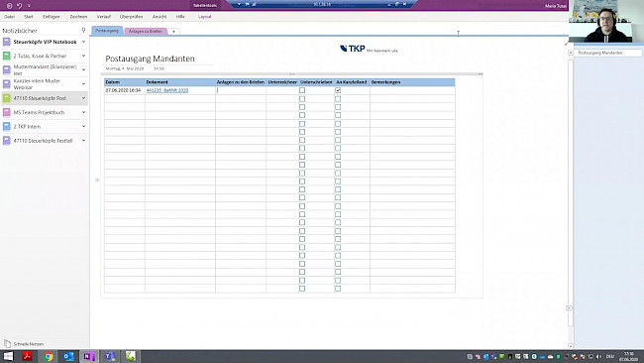Image resolution: width=644 pixels, height=363 pixels.
Task: Open the quick access toolbar dropdown
Action: click(29, 5)
